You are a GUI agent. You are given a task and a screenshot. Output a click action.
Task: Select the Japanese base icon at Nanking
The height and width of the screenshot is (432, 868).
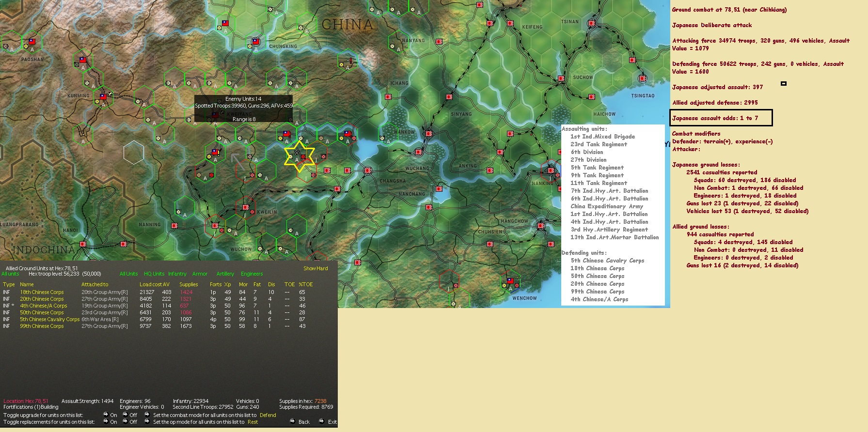coord(551,170)
